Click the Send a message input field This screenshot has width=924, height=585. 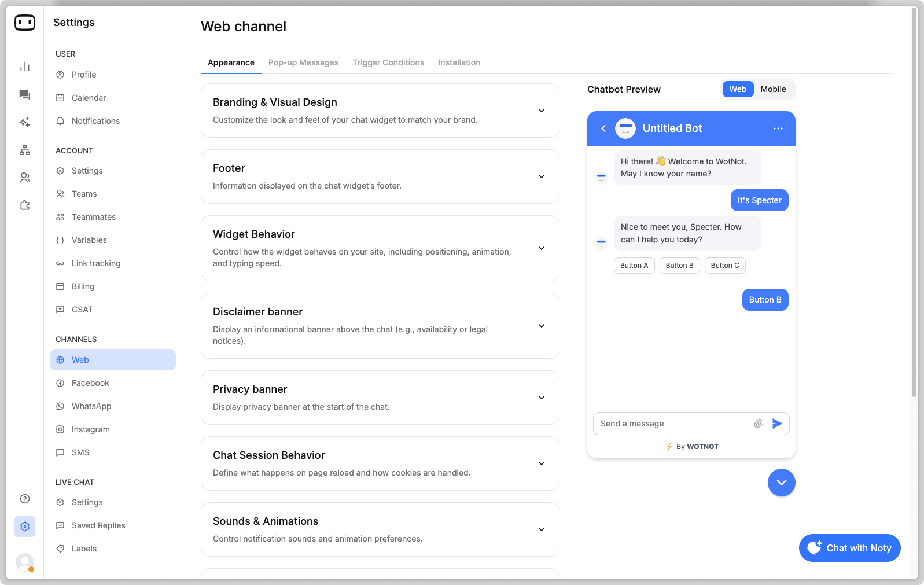671,424
